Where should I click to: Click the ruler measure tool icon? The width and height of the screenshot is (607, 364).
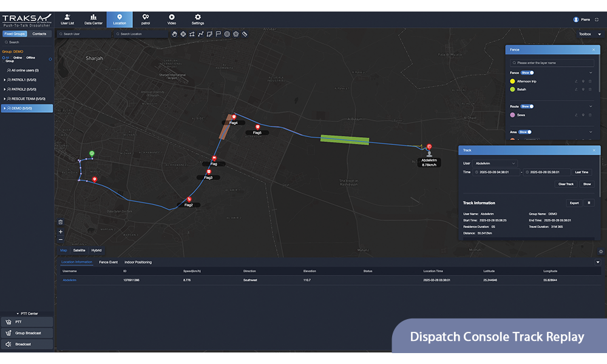(x=245, y=34)
